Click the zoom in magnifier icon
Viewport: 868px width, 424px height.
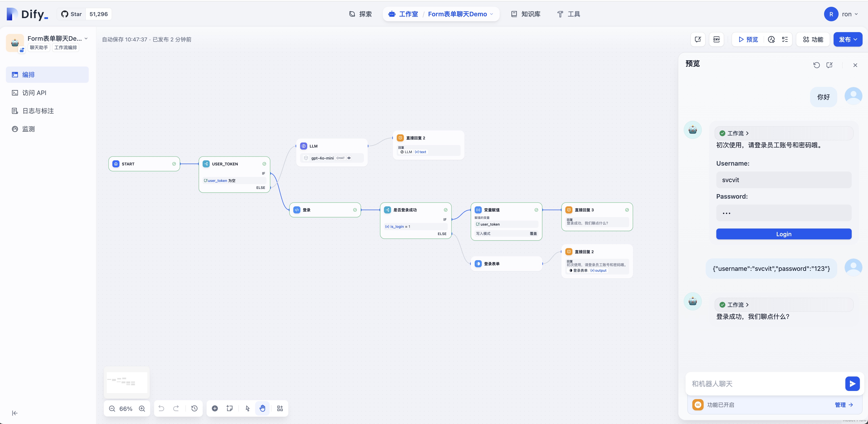point(142,409)
